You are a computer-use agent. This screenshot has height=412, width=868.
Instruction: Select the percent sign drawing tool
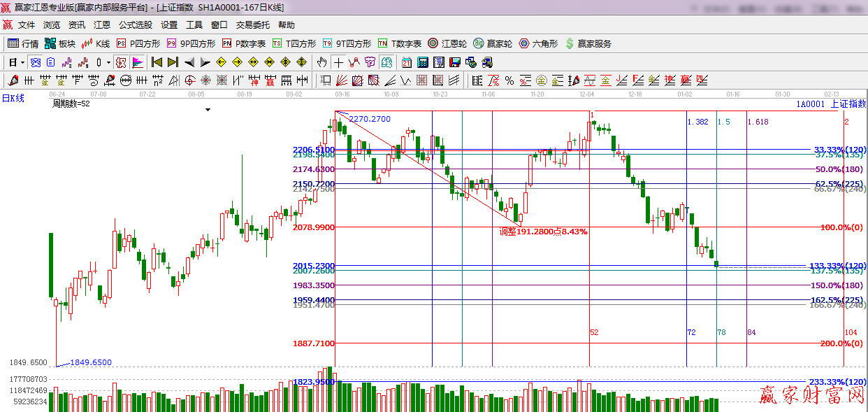pyautogui.click(x=509, y=80)
